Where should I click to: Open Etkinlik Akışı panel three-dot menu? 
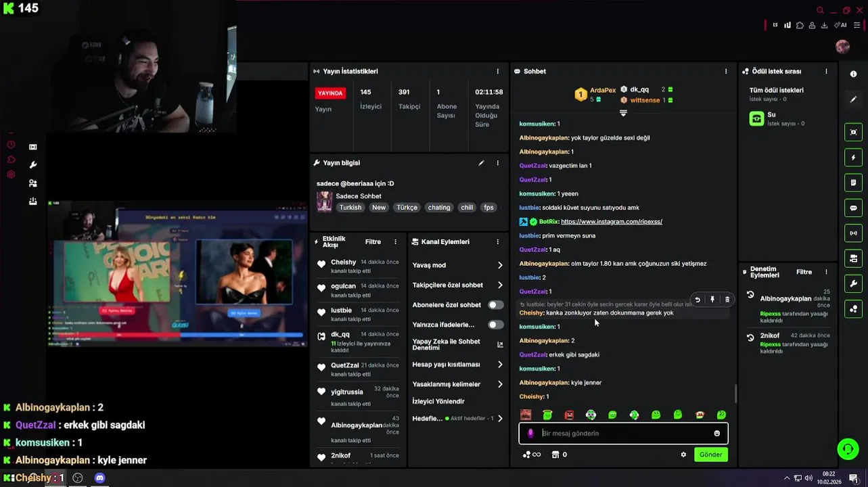(395, 241)
